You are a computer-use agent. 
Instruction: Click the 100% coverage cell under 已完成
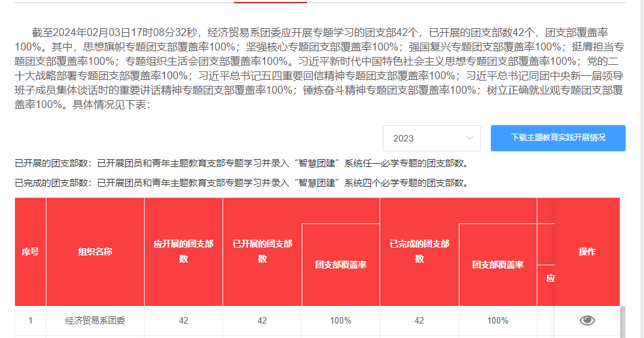click(x=498, y=321)
